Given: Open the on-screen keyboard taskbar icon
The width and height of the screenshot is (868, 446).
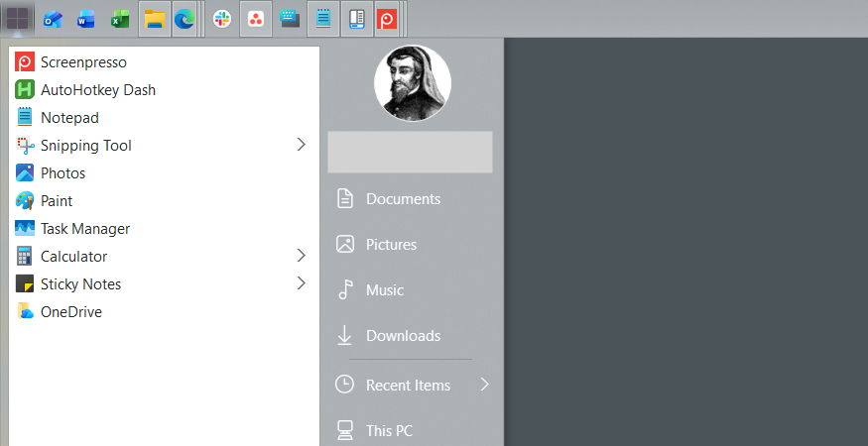Looking at the screenshot, I should tap(290, 20).
